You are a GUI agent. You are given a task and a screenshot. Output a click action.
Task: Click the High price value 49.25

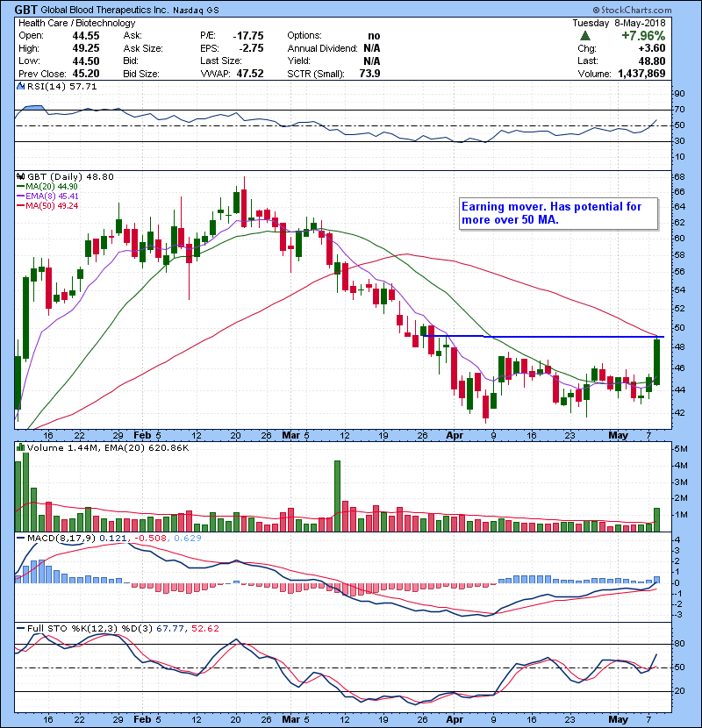click(x=86, y=48)
